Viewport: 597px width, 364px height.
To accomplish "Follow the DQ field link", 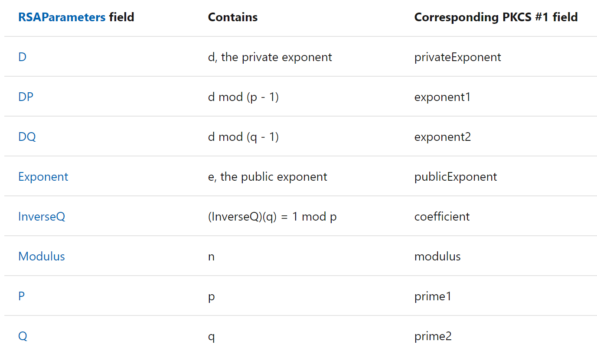I will coord(27,137).
